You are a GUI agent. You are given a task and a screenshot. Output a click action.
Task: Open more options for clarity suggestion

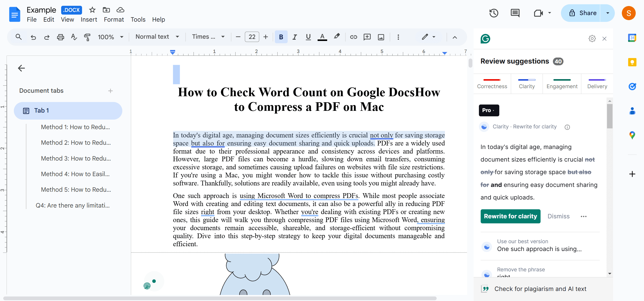tap(583, 216)
